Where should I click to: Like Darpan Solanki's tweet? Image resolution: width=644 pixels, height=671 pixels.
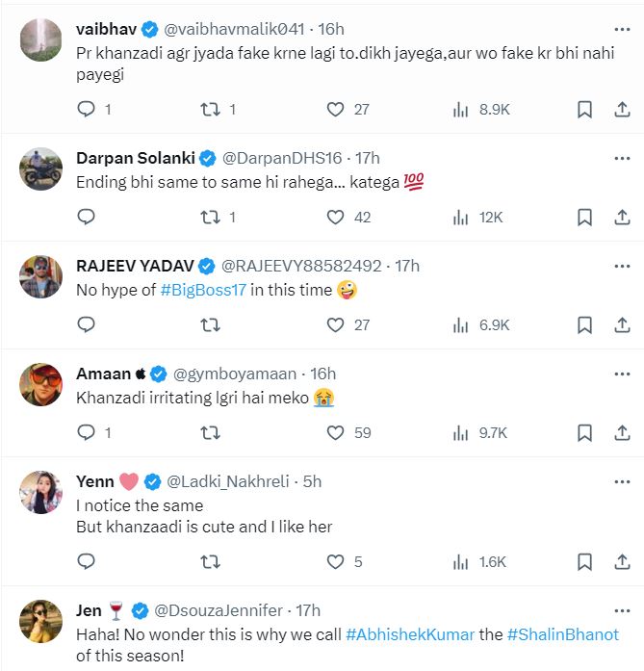335,218
